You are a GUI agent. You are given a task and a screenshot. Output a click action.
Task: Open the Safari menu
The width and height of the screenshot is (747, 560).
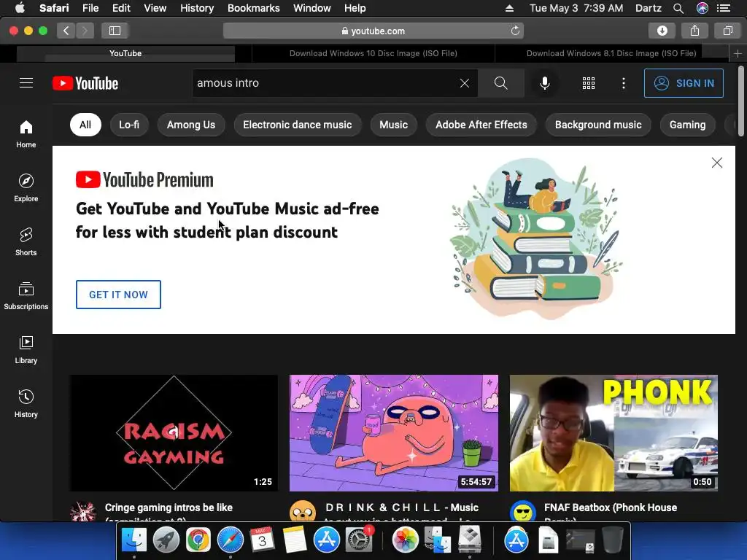coord(54,8)
